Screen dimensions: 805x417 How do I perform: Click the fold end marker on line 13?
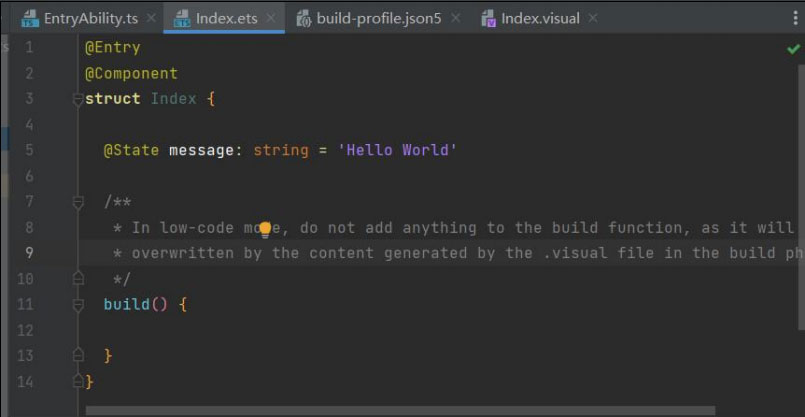click(78, 356)
